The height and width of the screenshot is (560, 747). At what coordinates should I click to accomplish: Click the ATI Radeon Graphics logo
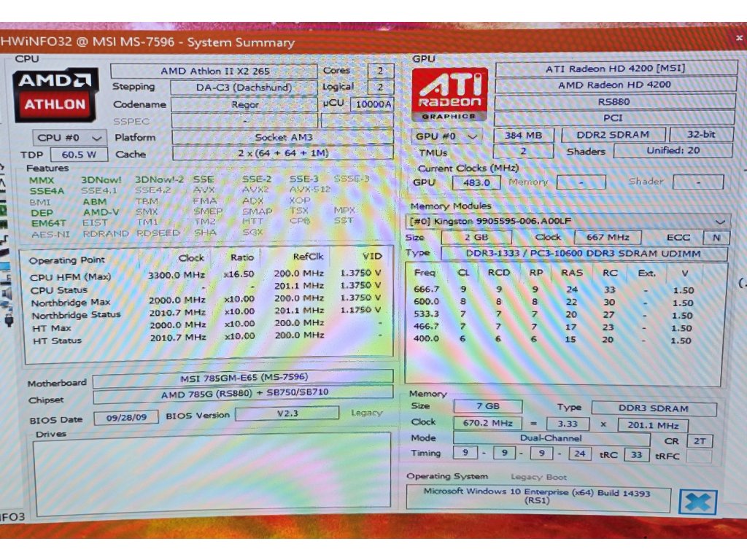pos(449,94)
